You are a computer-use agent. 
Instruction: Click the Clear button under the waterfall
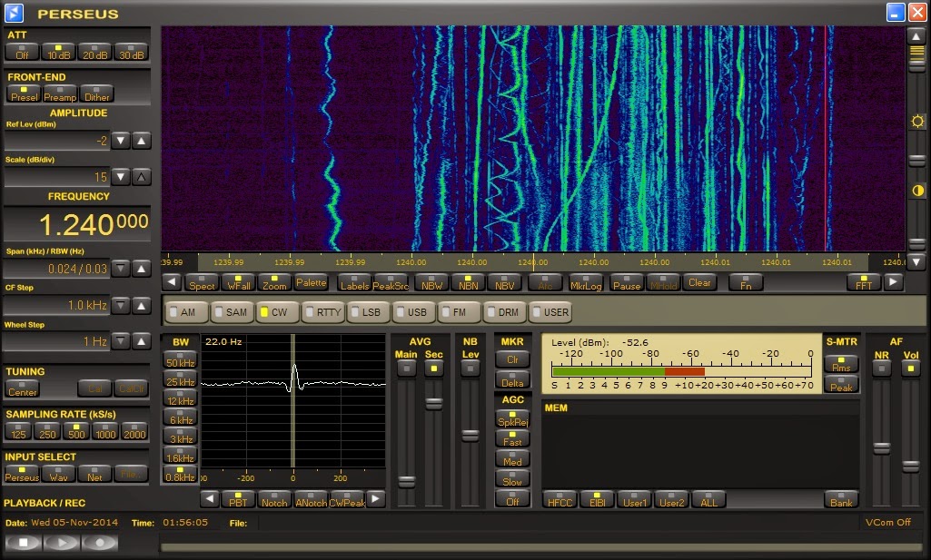pyautogui.click(x=699, y=282)
